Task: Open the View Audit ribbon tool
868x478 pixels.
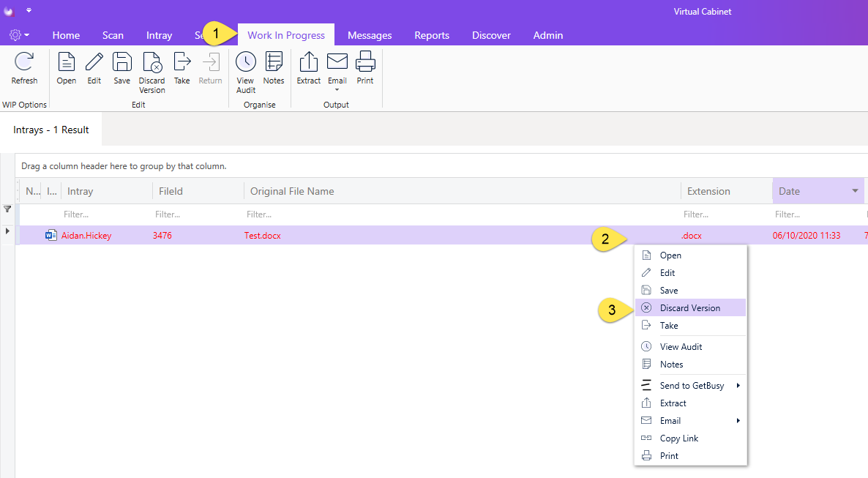Action: click(246, 62)
